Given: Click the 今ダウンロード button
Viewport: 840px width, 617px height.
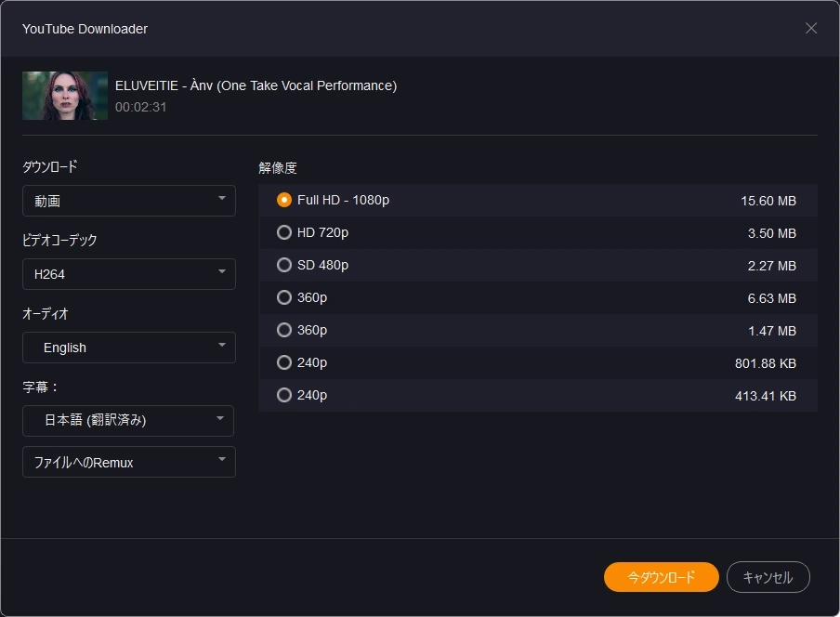Looking at the screenshot, I should pyautogui.click(x=661, y=577).
